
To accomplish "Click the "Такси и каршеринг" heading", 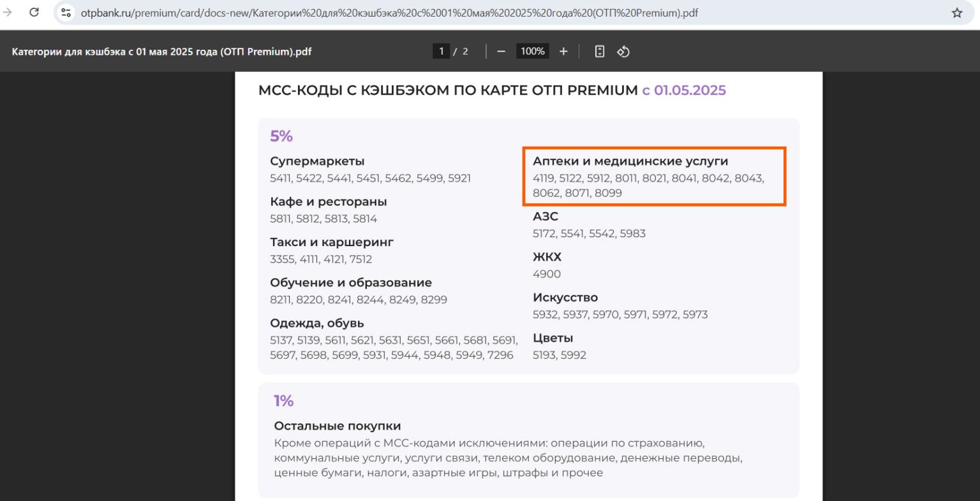I will 331,242.
